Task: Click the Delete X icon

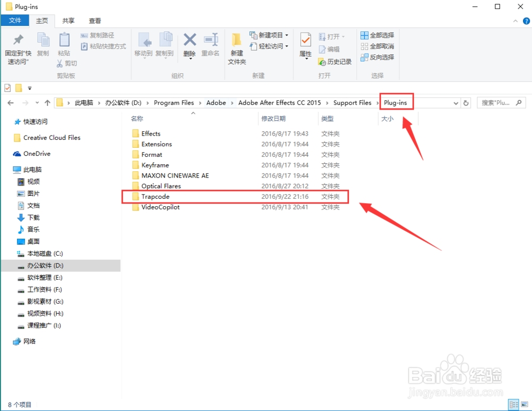Action: (x=190, y=40)
